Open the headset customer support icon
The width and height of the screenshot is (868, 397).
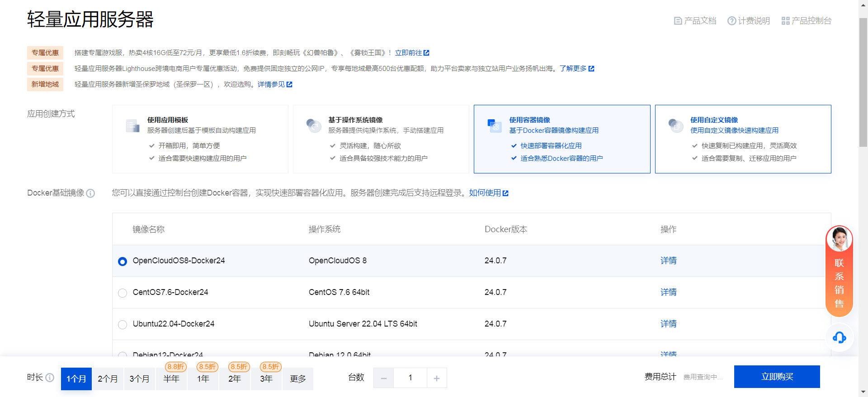tap(840, 337)
